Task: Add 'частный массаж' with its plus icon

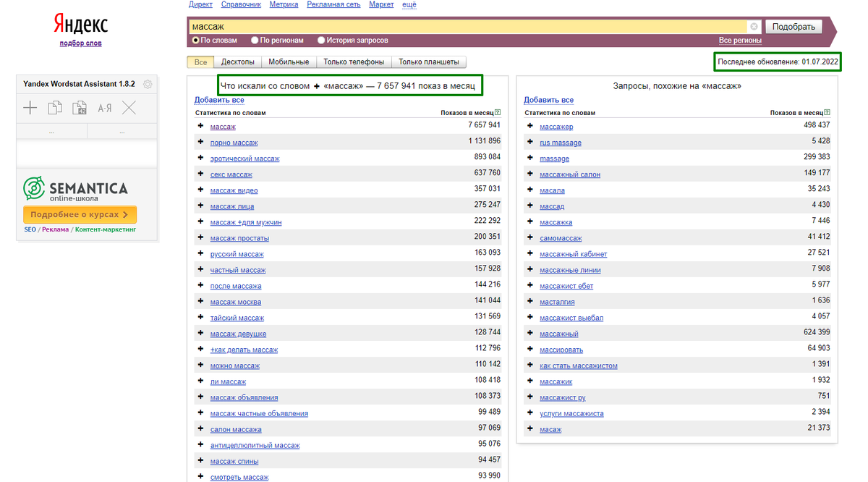Action: pyautogui.click(x=200, y=269)
